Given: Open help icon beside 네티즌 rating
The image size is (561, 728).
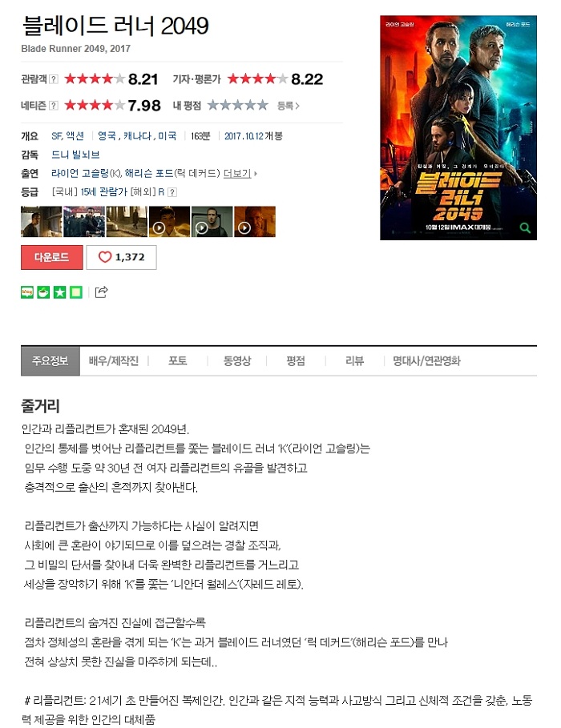Looking at the screenshot, I should click(x=54, y=106).
